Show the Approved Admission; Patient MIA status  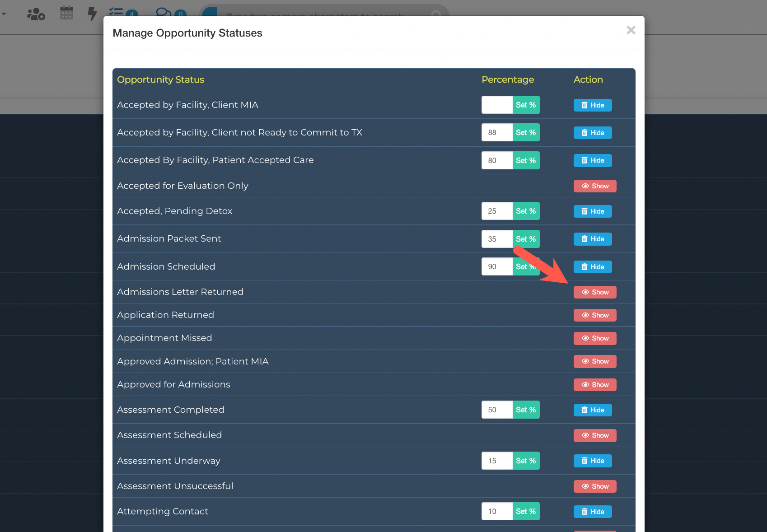(x=594, y=361)
